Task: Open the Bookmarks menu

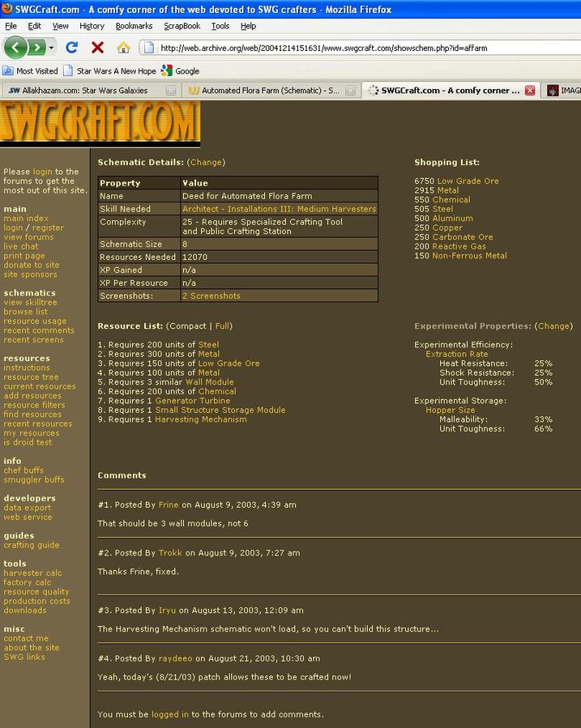Action: [134, 26]
